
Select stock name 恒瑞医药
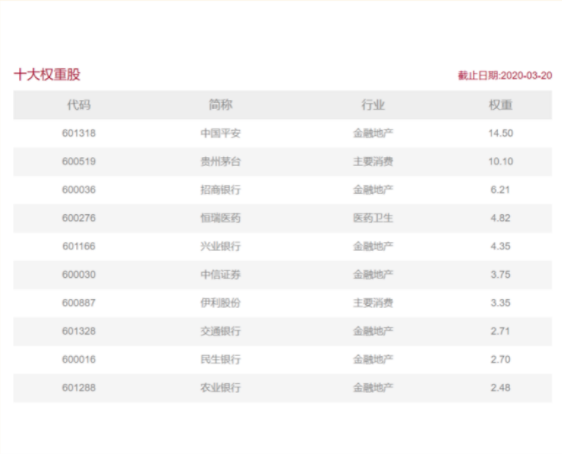pos(220,218)
